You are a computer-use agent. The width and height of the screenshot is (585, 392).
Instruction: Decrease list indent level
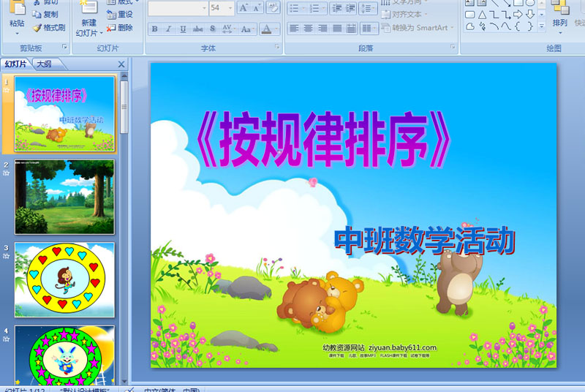point(337,8)
